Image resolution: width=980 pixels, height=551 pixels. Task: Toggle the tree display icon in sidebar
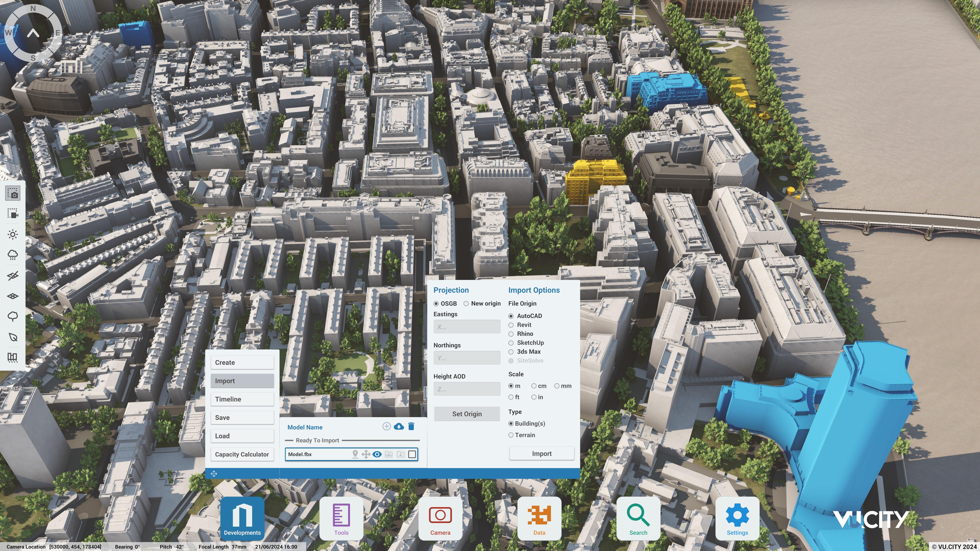click(13, 316)
